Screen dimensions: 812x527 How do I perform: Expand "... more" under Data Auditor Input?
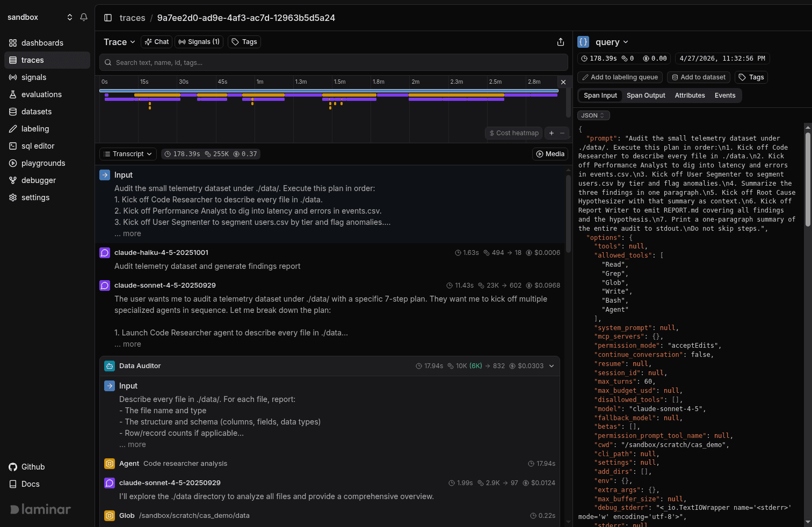pyautogui.click(x=133, y=444)
